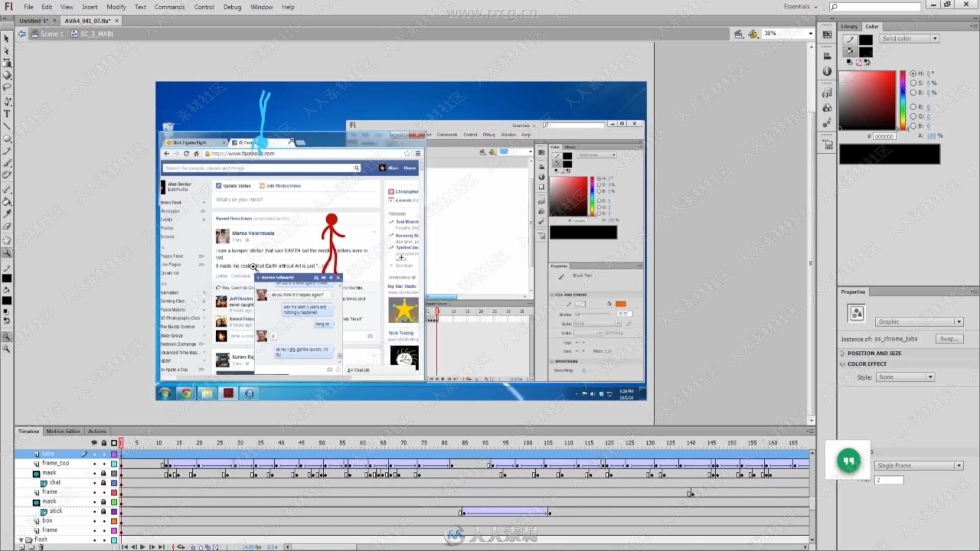Select the H hue radio button

[x=913, y=73]
